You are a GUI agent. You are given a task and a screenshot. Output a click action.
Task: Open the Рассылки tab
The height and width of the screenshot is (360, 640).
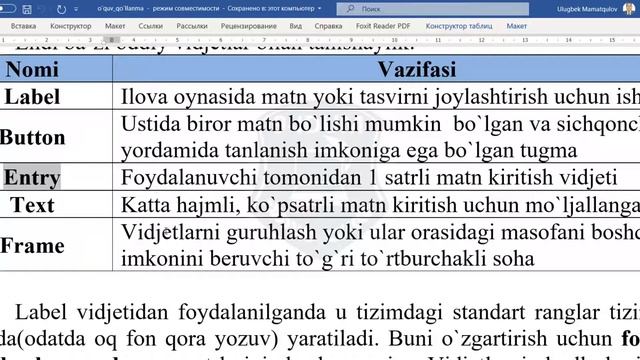point(192,26)
